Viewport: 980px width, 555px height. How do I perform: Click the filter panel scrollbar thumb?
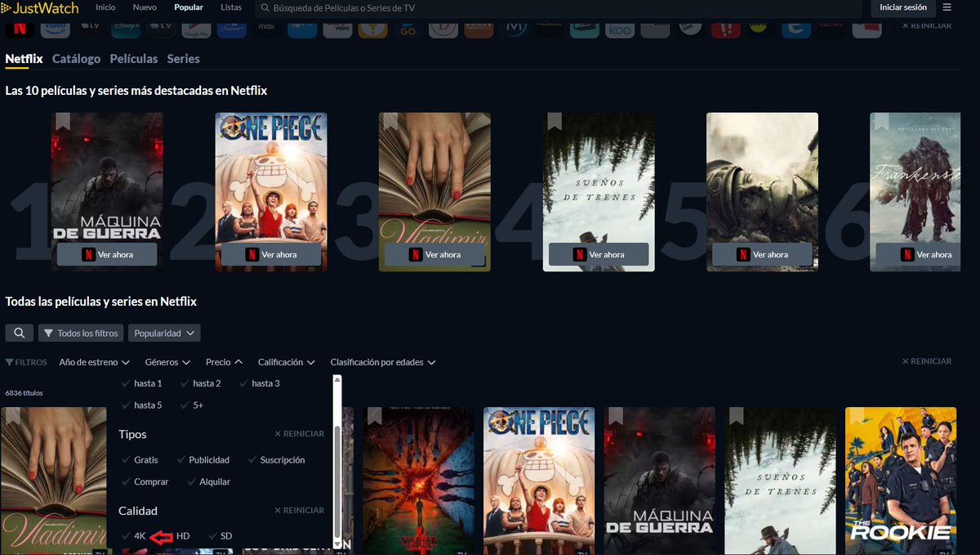click(337, 481)
